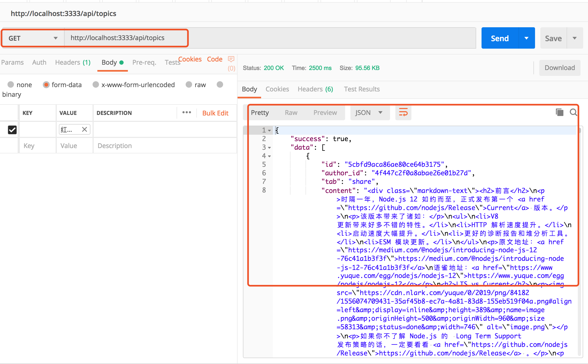Collapse the data array fold arrow on line 3
The width and height of the screenshot is (588, 364).
[x=269, y=148]
